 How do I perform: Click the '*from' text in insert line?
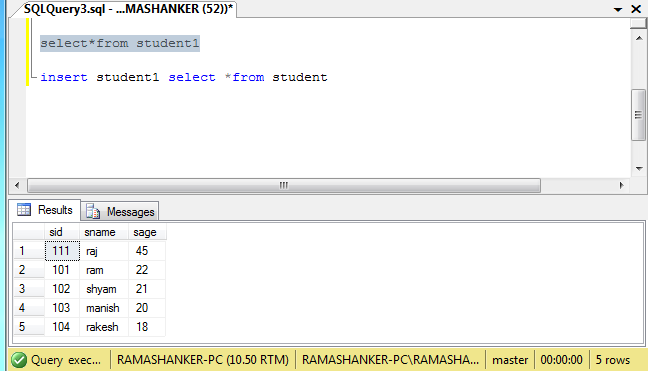pyautogui.click(x=245, y=77)
